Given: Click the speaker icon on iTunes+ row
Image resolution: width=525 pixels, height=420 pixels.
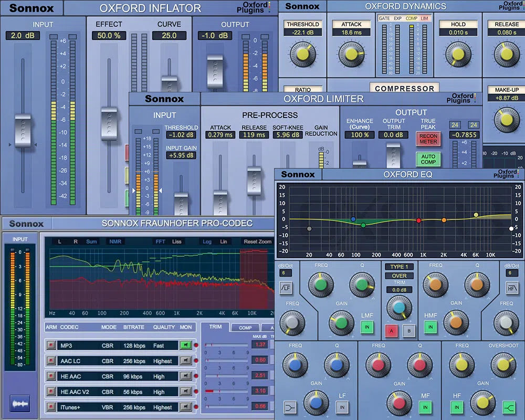Looking at the screenshot, I should click(186, 407).
